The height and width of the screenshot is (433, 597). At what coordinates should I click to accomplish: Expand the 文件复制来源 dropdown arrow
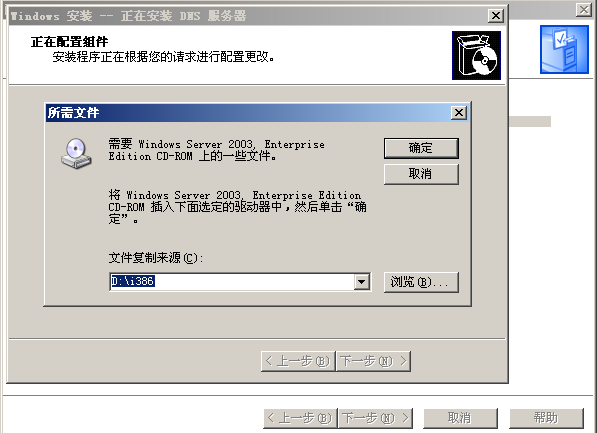361,282
